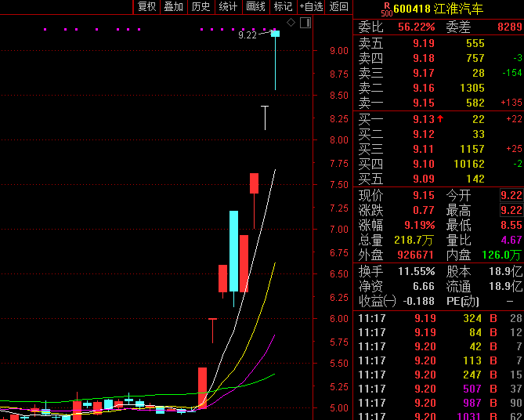Screen dimensions: 524x420
Task: Open the 叠加 overlay option
Action: 173,7
